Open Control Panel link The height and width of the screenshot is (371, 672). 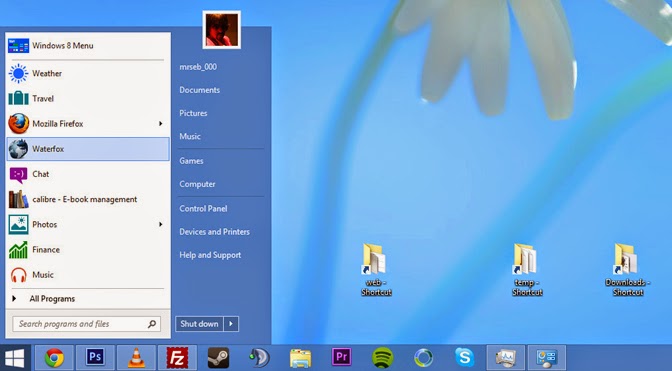pyautogui.click(x=203, y=209)
